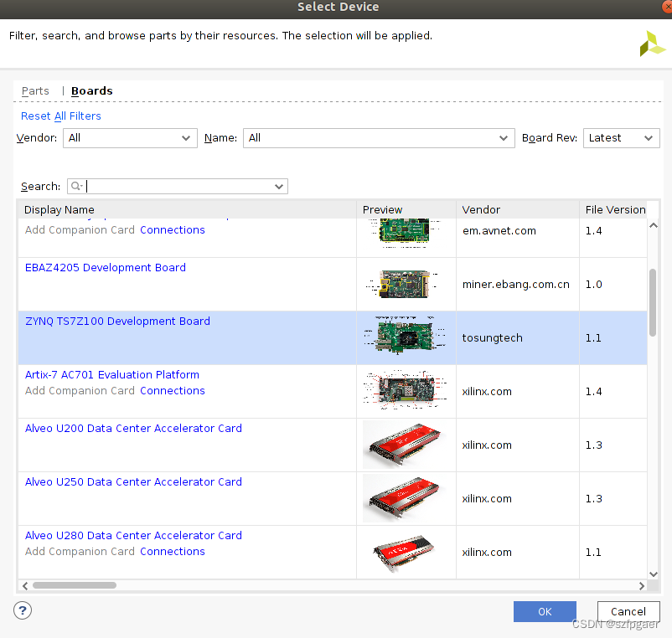Click the scroll down arrow of board list

653,574
